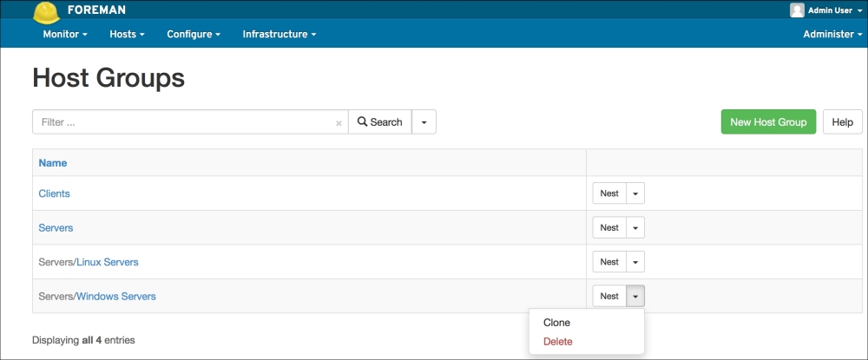This screenshot has height=360, width=868.
Task: Click the Foreman hard hat logo
Action: point(46,11)
